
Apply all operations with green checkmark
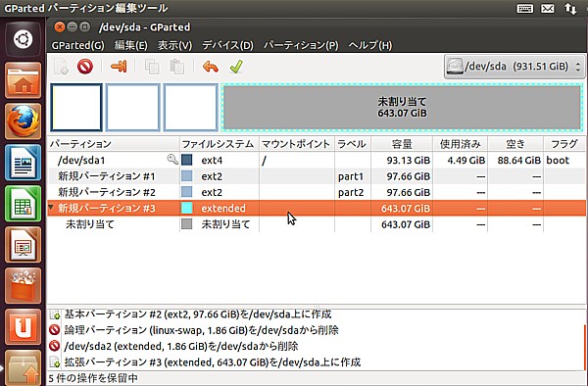click(x=236, y=67)
